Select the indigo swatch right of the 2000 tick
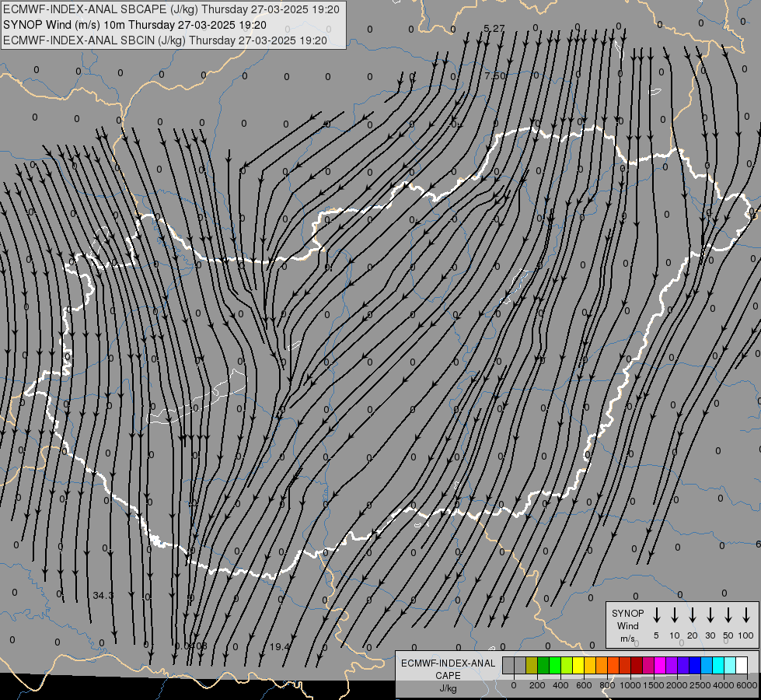Screen dimensions: 761x700 [684, 665]
